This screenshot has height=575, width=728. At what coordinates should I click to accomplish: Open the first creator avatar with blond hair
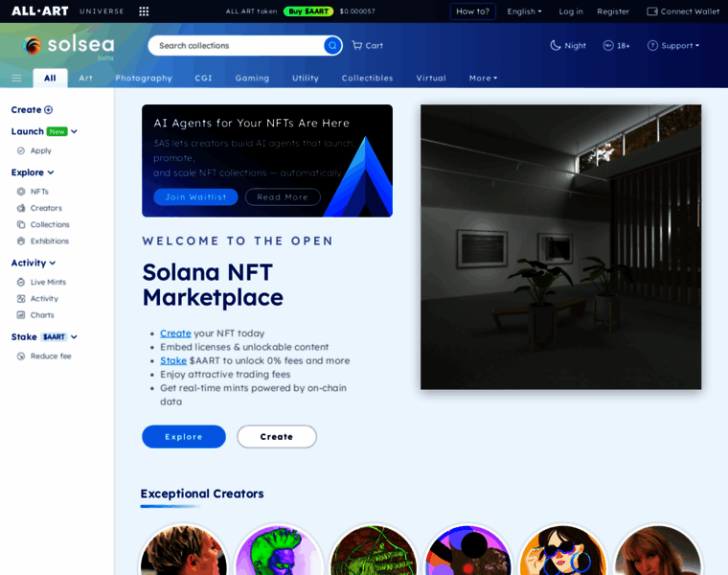[184, 550]
